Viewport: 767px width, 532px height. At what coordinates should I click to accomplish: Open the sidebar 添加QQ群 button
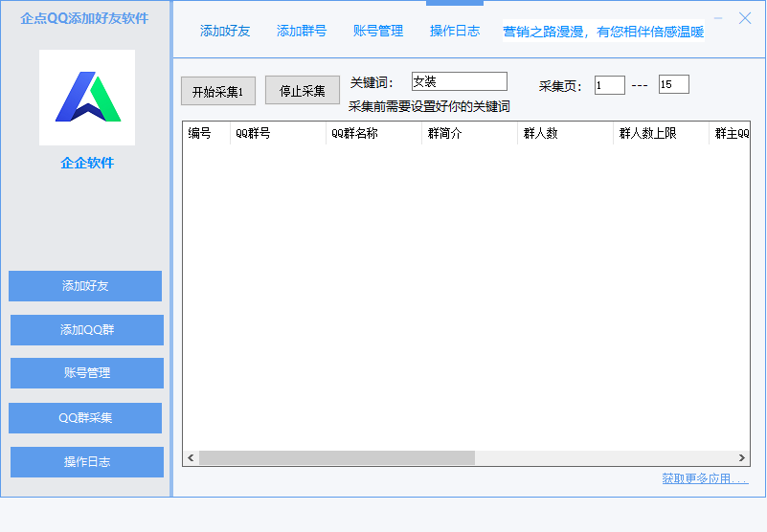tap(87, 330)
